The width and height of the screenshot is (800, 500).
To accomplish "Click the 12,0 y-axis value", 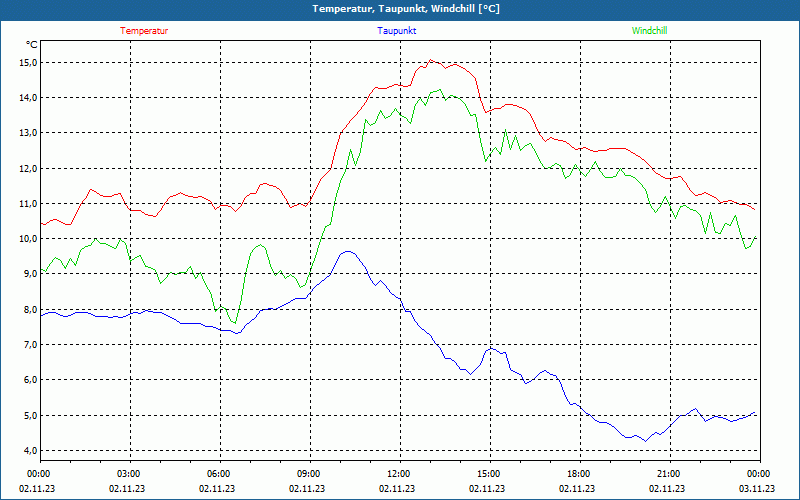I will click(x=28, y=168).
